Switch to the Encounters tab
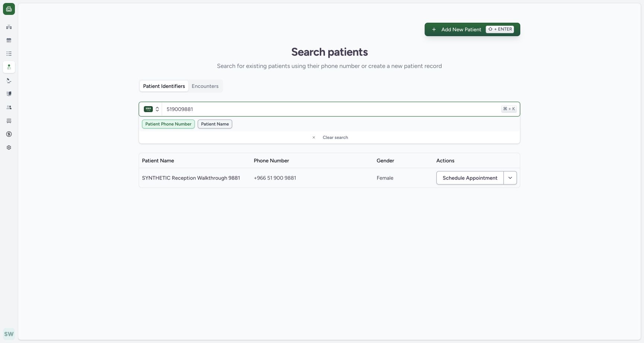This screenshot has width=644, height=343. coord(205,86)
